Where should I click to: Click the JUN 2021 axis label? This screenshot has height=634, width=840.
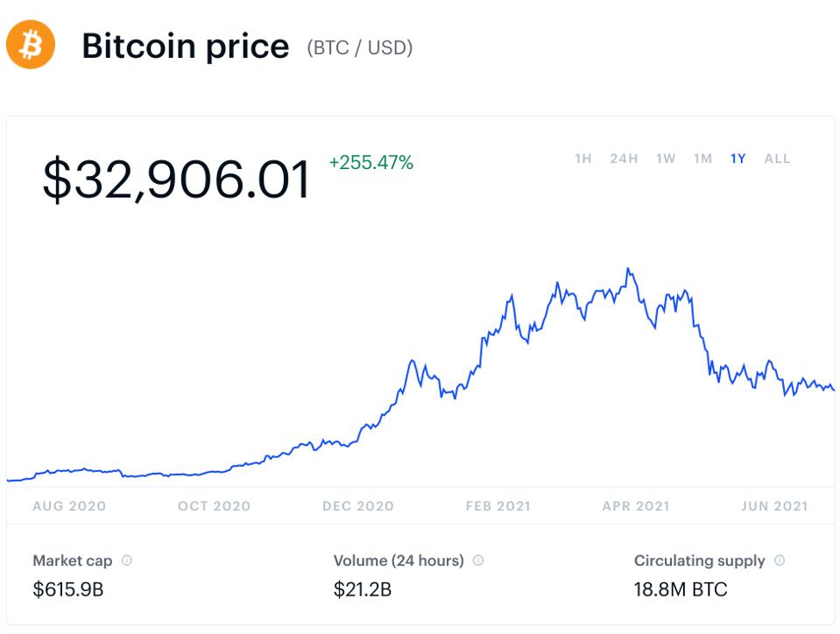tap(773, 506)
